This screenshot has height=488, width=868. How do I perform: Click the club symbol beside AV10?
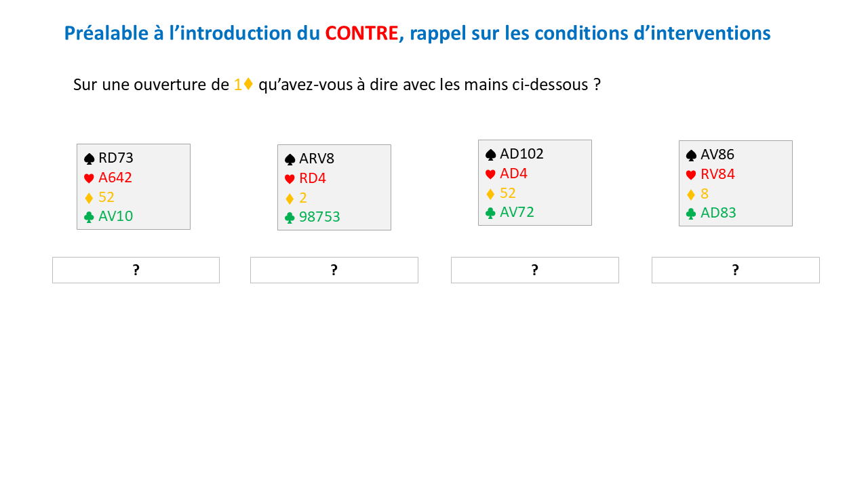pyautogui.click(x=89, y=217)
